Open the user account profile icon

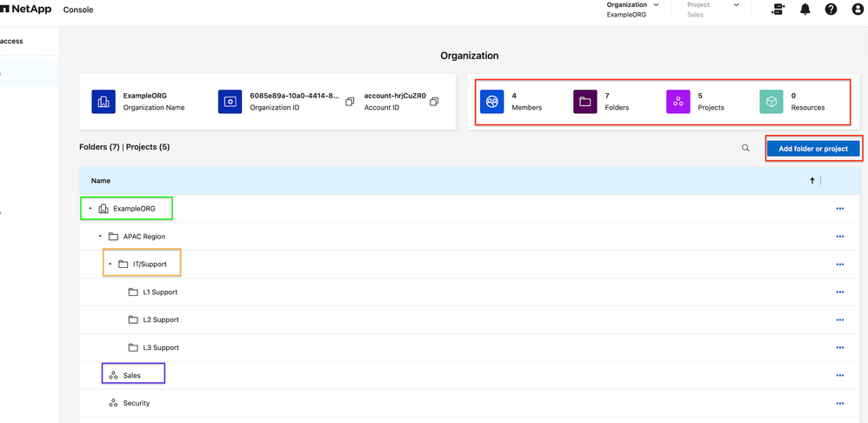click(x=857, y=10)
